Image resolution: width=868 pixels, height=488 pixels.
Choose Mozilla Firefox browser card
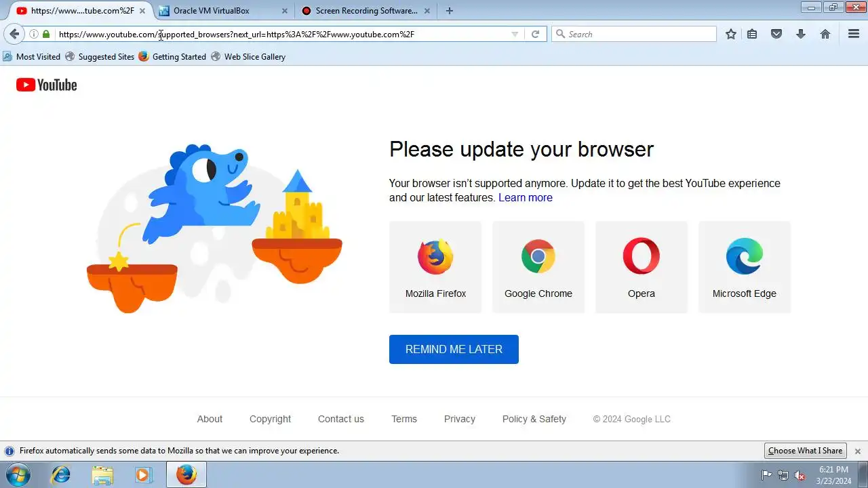point(435,267)
